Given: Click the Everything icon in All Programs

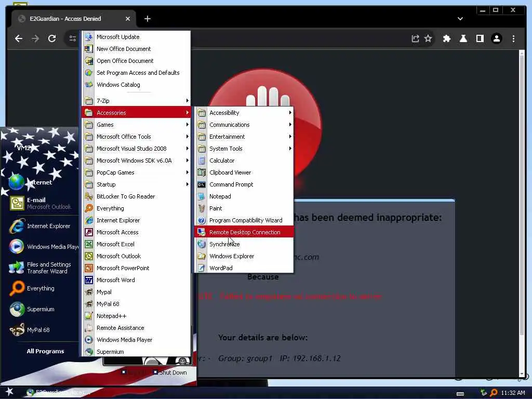Looking at the screenshot, I should (89, 208).
